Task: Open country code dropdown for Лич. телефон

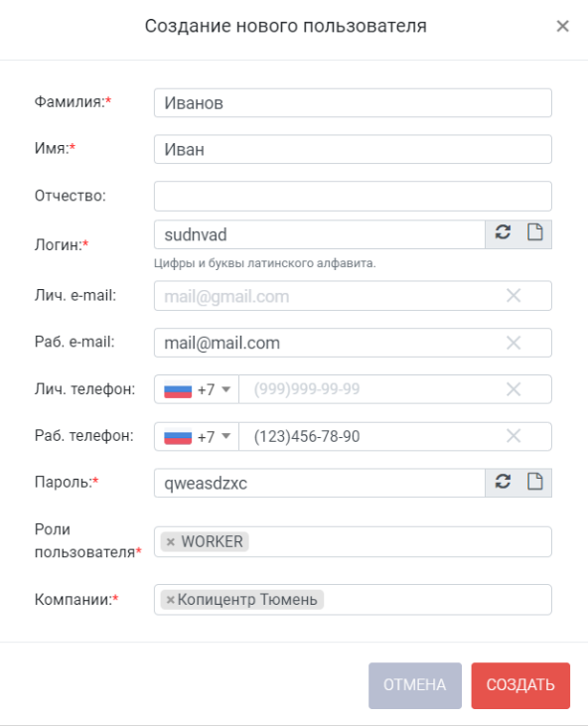Action: coord(197,389)
